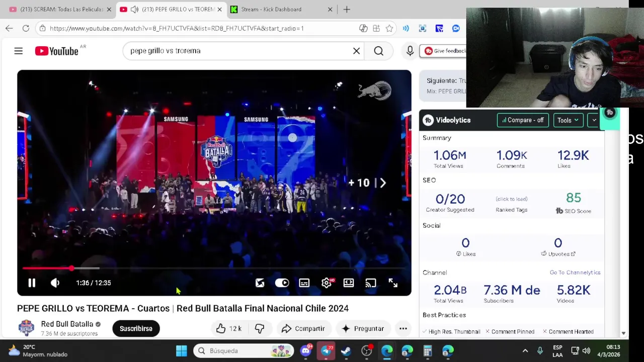Show hidden system tray icons chevron

pyautogui.click(x=525, y=350)
